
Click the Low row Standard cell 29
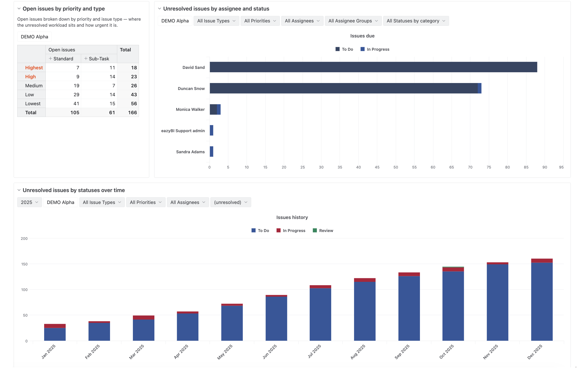pyautogui.click(x=63, y=95)
